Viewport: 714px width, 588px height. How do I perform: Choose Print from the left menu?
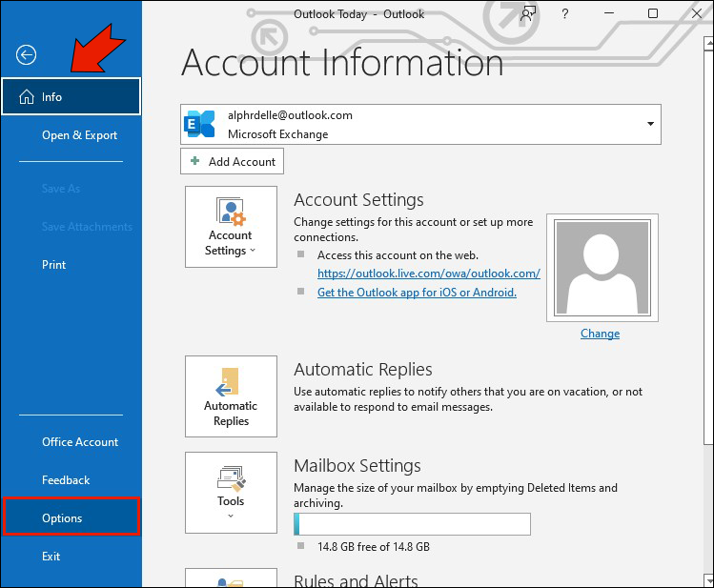point(54,265)
